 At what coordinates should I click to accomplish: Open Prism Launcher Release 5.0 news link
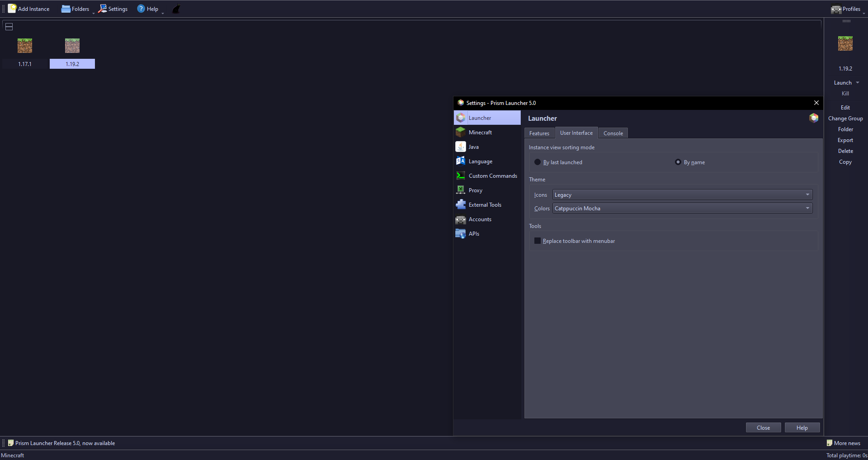(x=65, y=443)
